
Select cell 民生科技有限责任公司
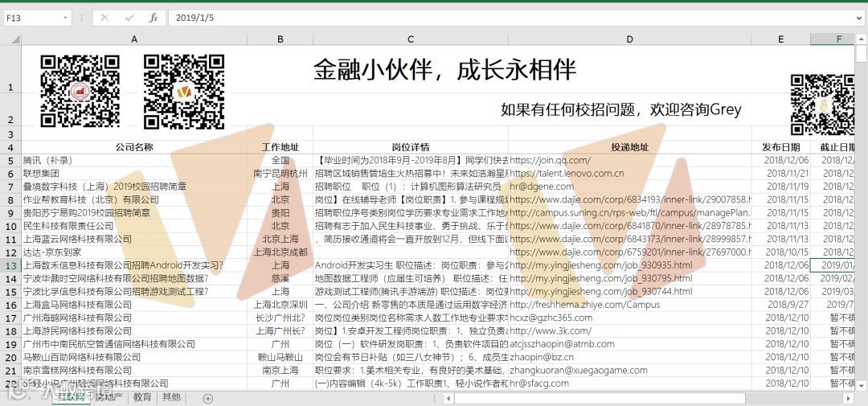[x=134, y=226]
